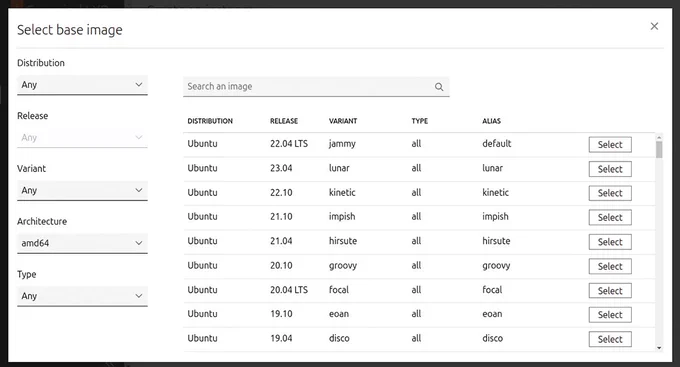Image resolution: width=680 pixels, height=367 pixels.
Task: Click the 'jammy' variant cell
Action: click(342, 144)
